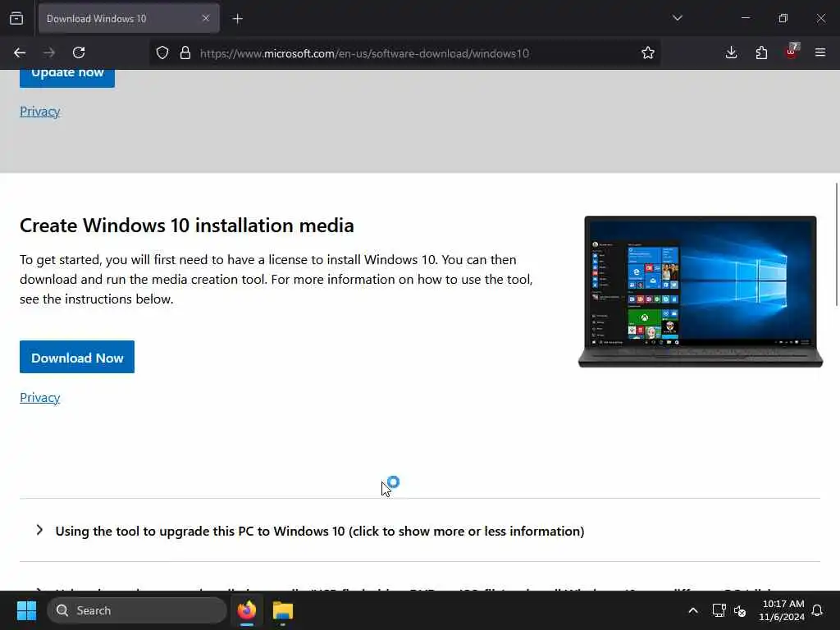Open Privacy link under Update now

39,112
